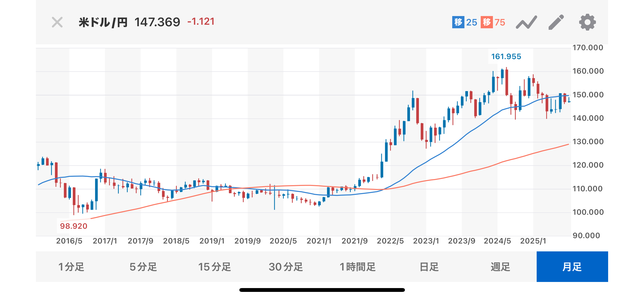The width and height of the screenshot is (644, 298).
Task: Select the pencil drawing tool
Action: (556, 22)
